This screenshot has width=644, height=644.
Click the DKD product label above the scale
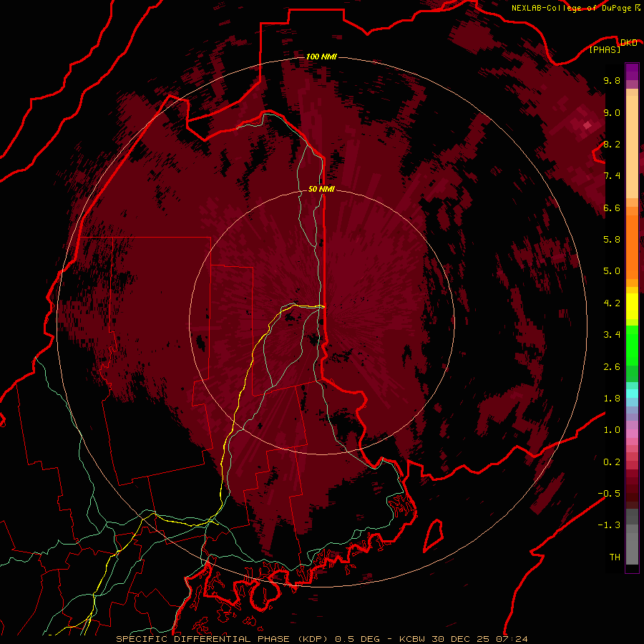coord(628,43)
